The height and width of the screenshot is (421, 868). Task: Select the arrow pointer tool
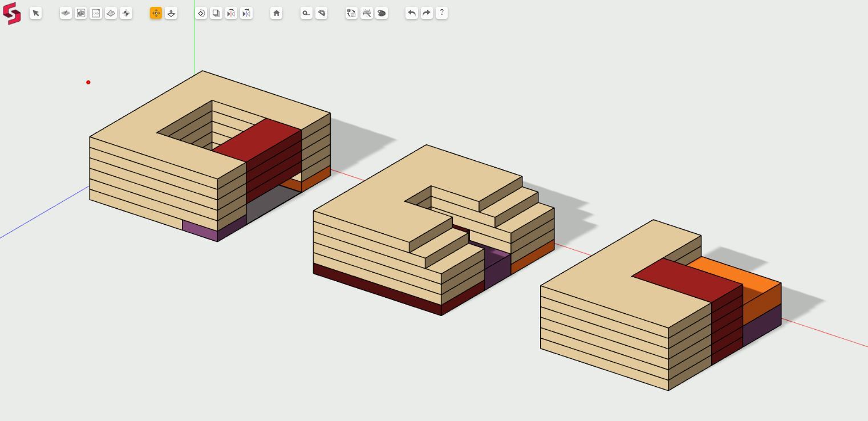coord(35,13)
